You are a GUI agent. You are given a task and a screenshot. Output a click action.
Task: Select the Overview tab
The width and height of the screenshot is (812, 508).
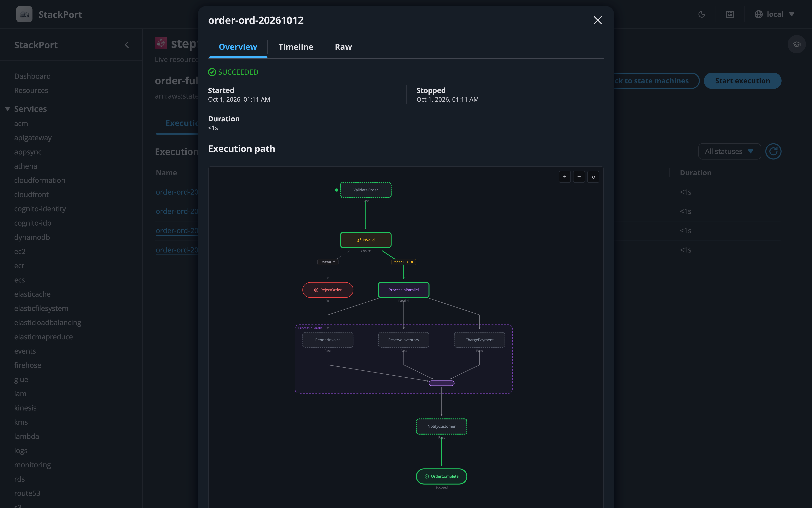point(238,47)
